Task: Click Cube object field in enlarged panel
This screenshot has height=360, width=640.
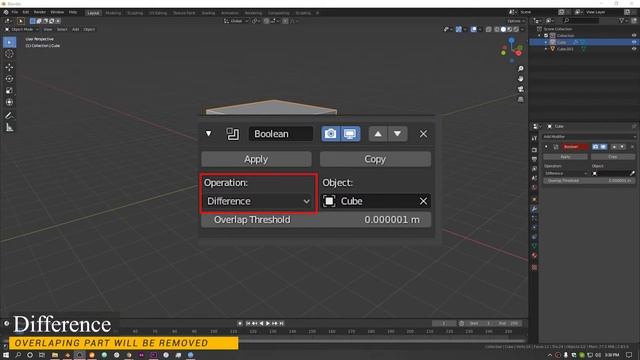Action: (x=376, y=201)
